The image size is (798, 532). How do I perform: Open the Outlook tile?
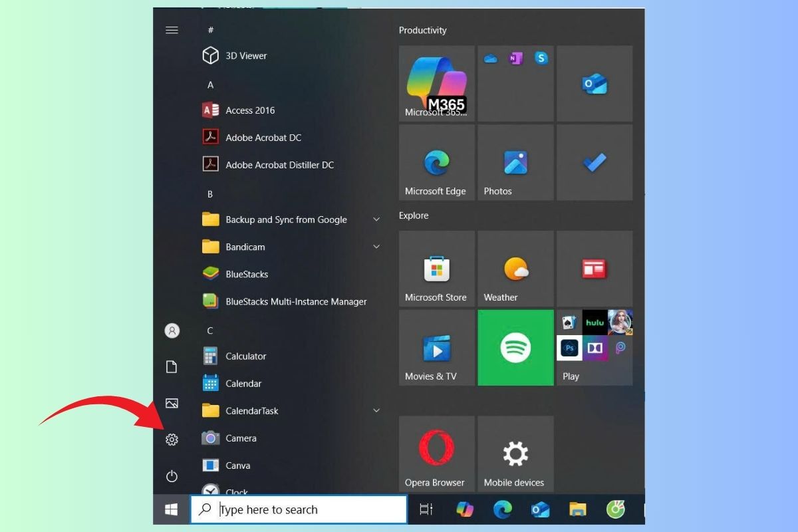click(595, 83)
